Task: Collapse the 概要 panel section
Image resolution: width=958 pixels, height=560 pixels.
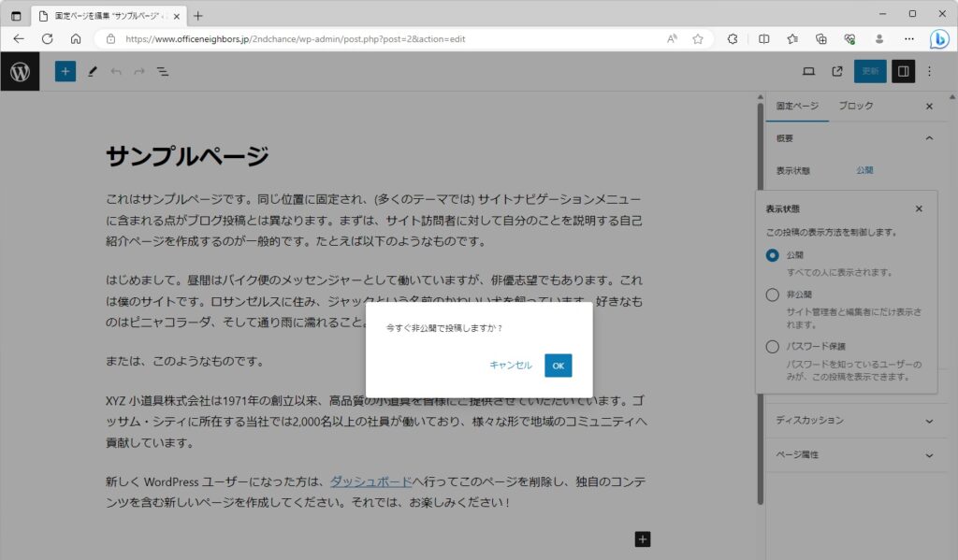Action: click(x=929, y=138)
